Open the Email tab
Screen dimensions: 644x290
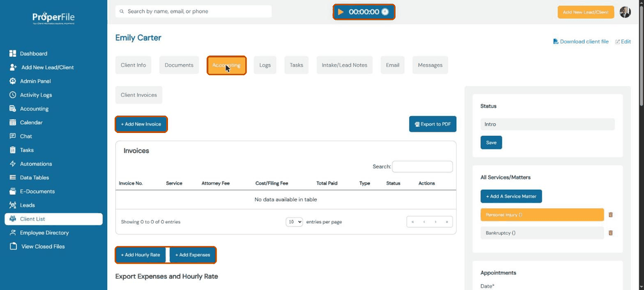(393, 65)
